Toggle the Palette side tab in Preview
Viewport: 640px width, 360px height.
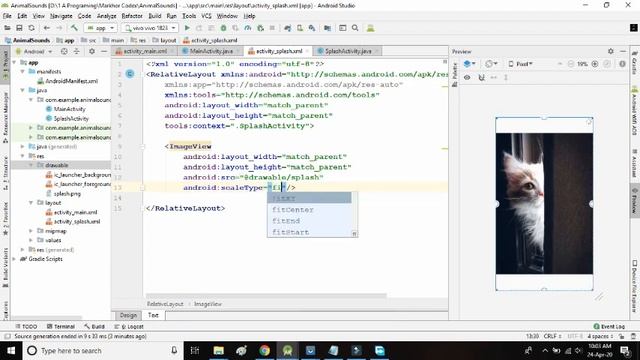(455, 74)
